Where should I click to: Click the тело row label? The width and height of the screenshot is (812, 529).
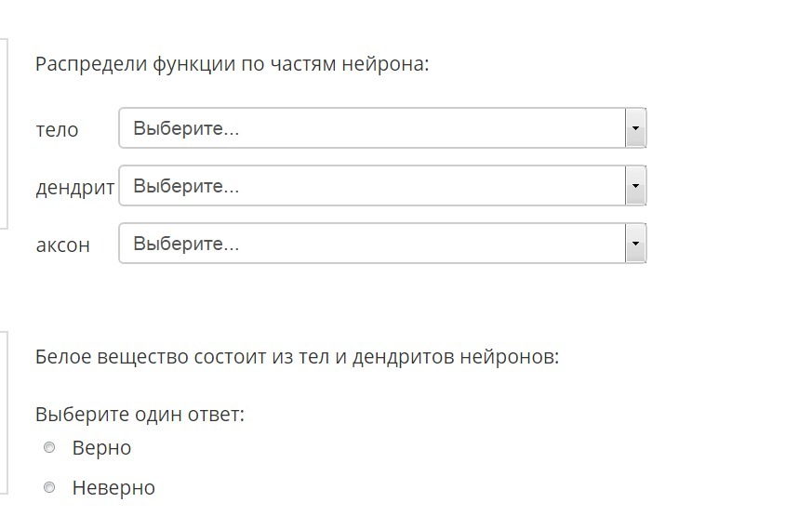(57, 129)
